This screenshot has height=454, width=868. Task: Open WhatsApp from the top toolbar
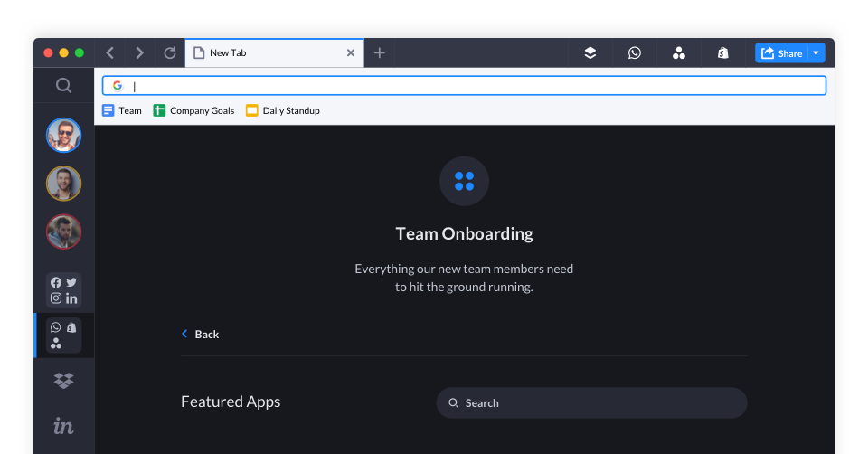pyautogui.click(x=635, y=53)
